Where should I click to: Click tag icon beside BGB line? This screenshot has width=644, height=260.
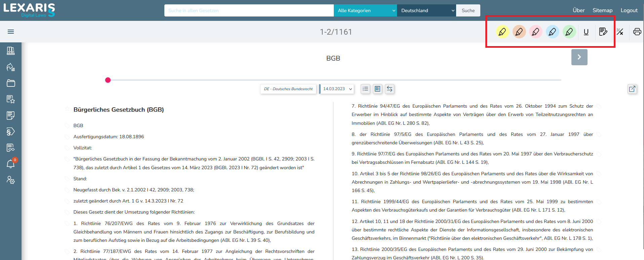click(x=67, y=126)
